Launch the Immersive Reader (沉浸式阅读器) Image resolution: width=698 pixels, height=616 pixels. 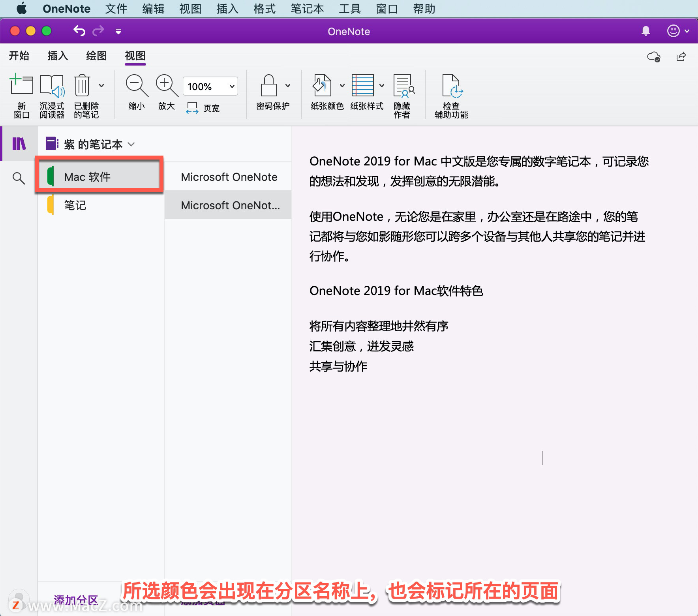tap(52, 96)
